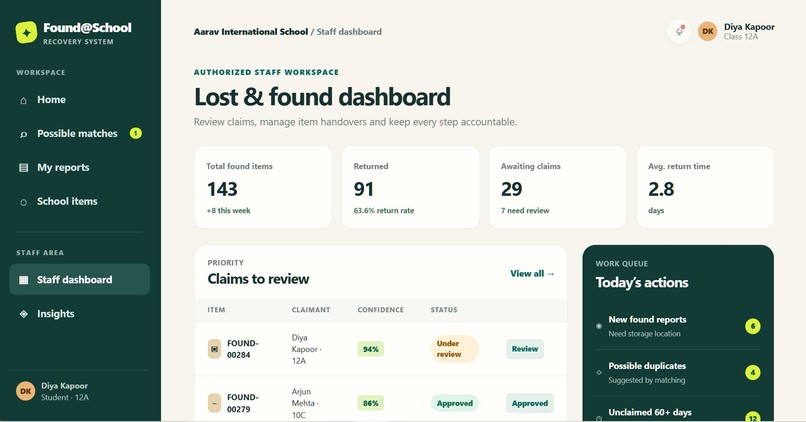Click the CONFIDENCE column header

[380, 310]
